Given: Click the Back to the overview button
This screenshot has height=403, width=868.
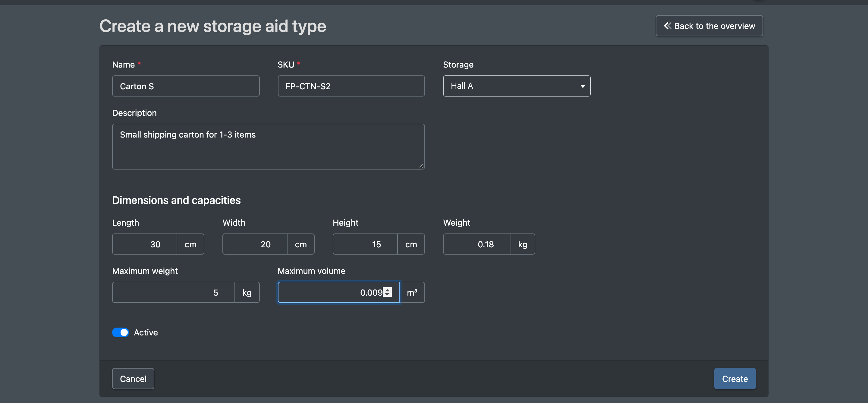Looking at the screenshot, I should tap(709, 26).
